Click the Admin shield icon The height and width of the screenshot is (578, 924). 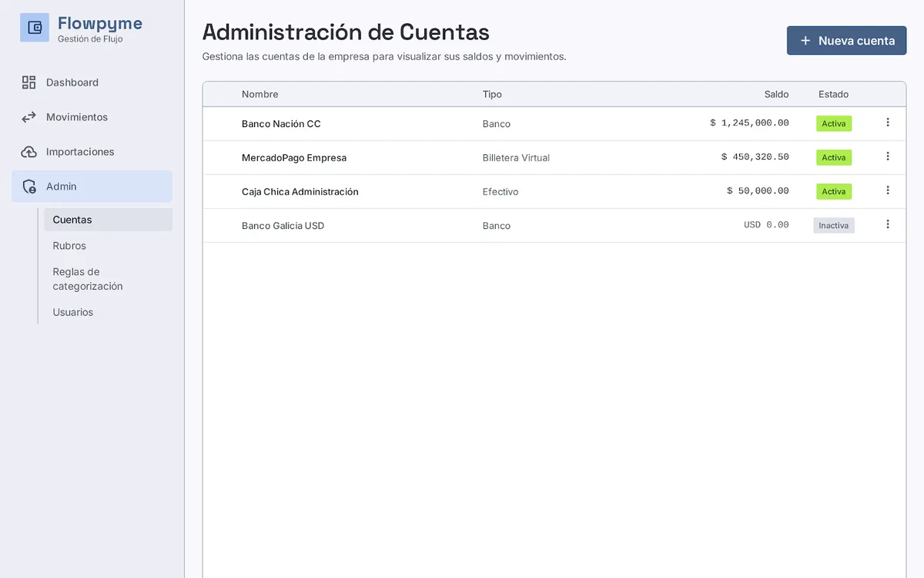(x=29, y=187)
